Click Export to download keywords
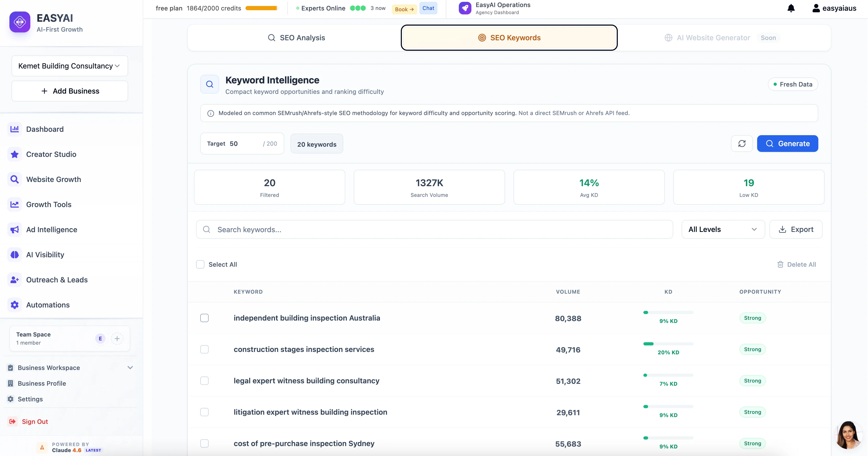 pos(796,229)
